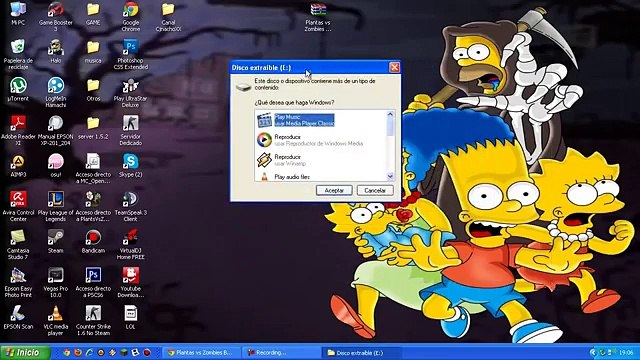This screenshot has height=360, width=640.
Task: Open Mi PC desktop icon
Action: click(x=18, y=13)
